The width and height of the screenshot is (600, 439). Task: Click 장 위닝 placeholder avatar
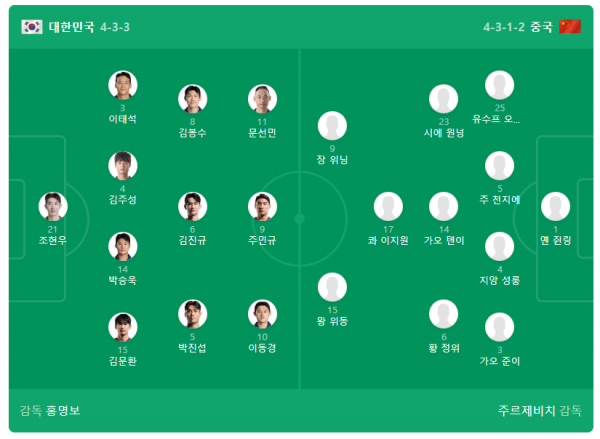coord(332,126)
